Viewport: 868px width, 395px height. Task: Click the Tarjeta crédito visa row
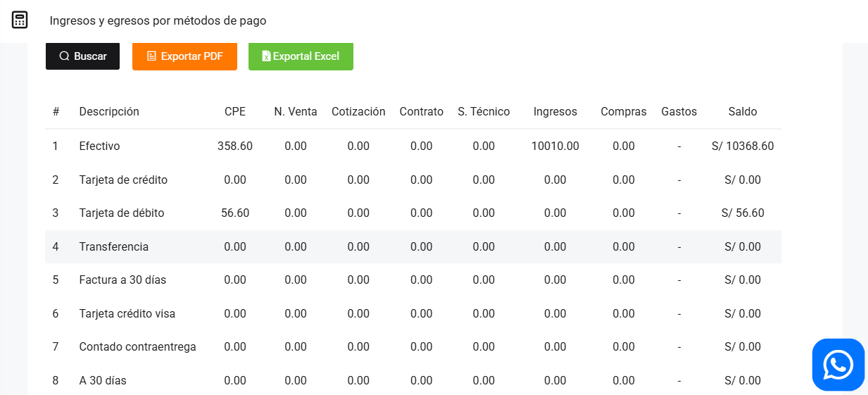click(x=127, y=313)
